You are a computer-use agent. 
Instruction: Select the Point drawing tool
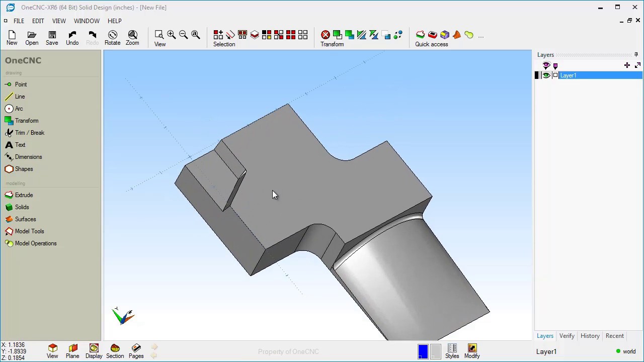coord(16,84)
